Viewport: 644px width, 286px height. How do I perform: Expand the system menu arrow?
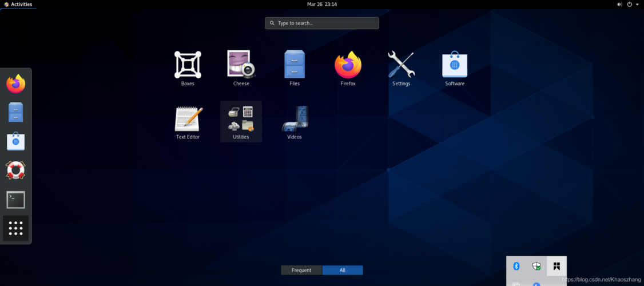638,5
